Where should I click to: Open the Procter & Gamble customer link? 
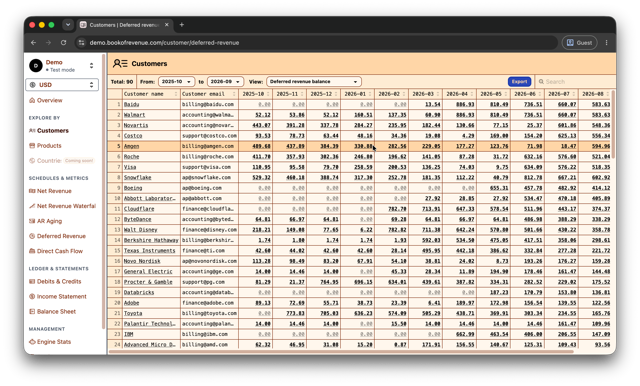pyautogui.click(x=148, y=282)
